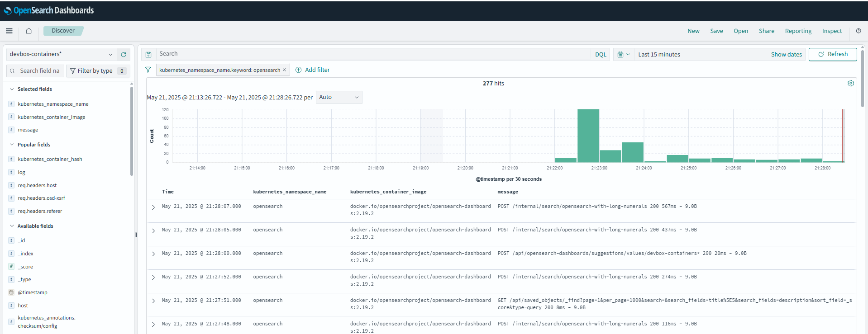Open the Inspect menu
Image resolution: width=868 pixels, height=334 pixels.
(x=832, y=31)
